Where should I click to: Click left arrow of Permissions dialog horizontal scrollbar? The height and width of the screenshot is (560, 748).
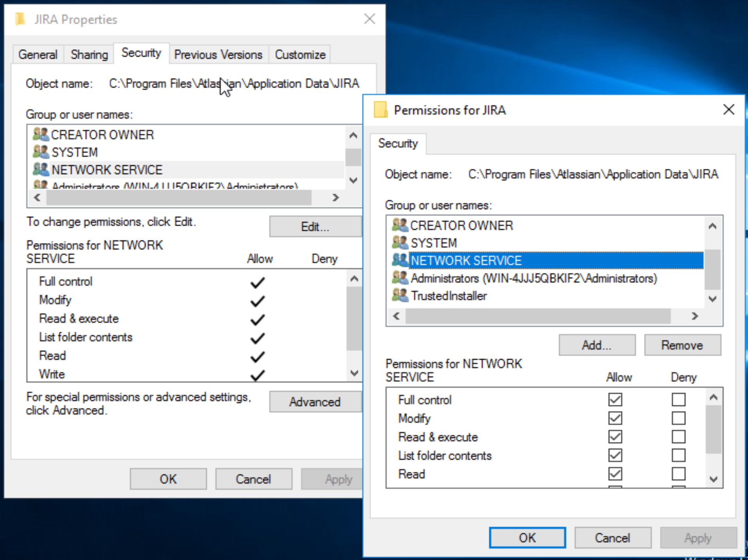click(x=397, y=316)
